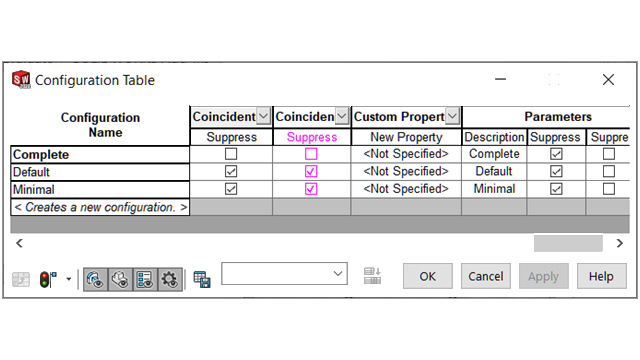Screen dimensions: 640x360
Task: Click the grayed table sort icon
Action: pyautogui.click(x=372, y=276)
